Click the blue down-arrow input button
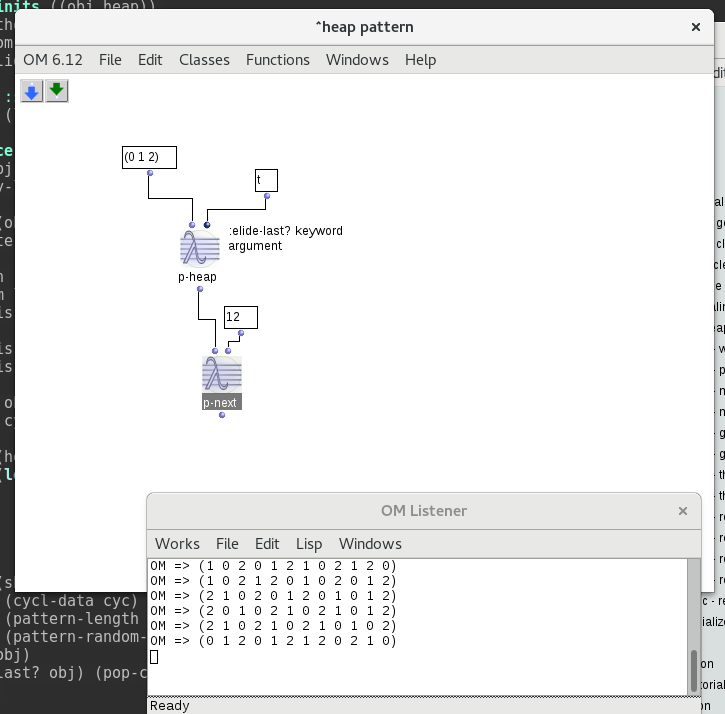725x714 pixels. (x=31, y=91)
